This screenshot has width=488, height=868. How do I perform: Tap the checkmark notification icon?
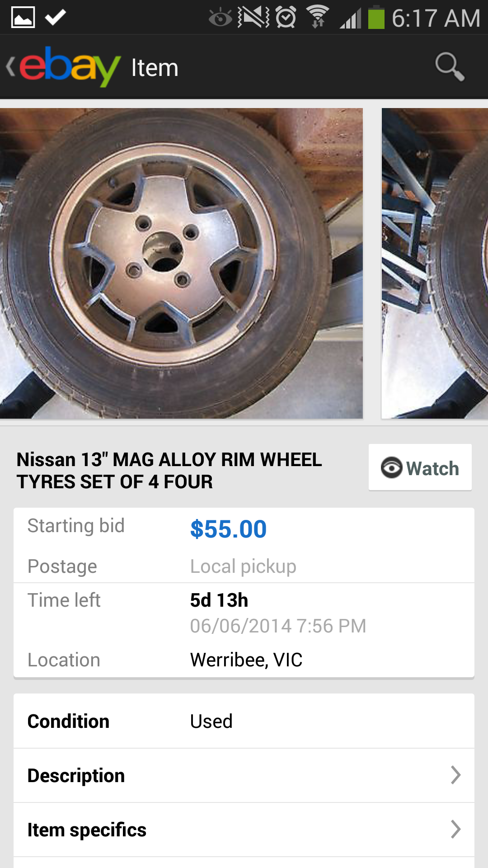coord(56,18)
